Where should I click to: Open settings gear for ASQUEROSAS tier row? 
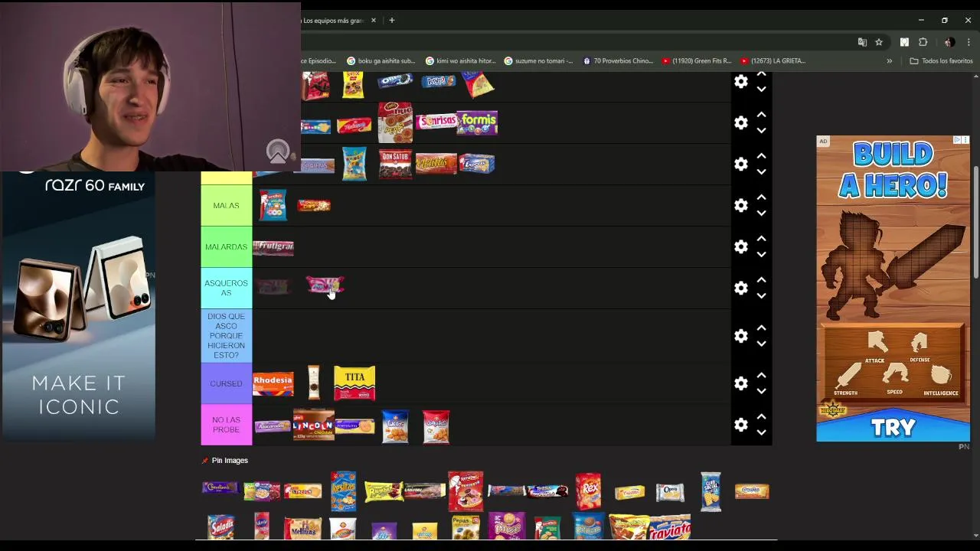coord(740,288)
